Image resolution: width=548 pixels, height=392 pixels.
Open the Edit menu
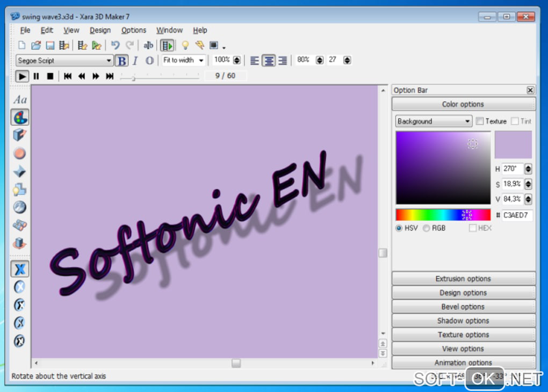click(47, 31)
